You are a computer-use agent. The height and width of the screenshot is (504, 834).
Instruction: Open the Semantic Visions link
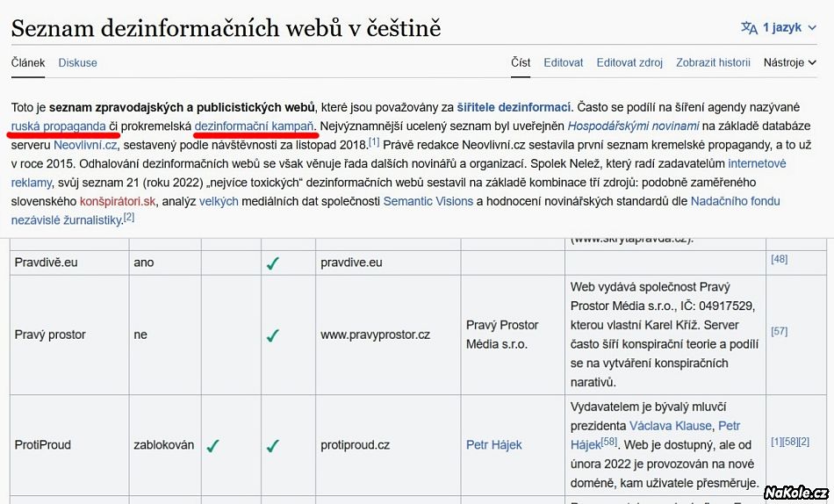[428, 201]
